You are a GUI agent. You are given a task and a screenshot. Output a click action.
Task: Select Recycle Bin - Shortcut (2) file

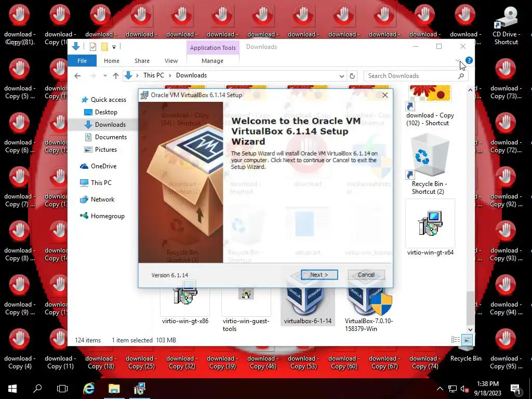430,164
